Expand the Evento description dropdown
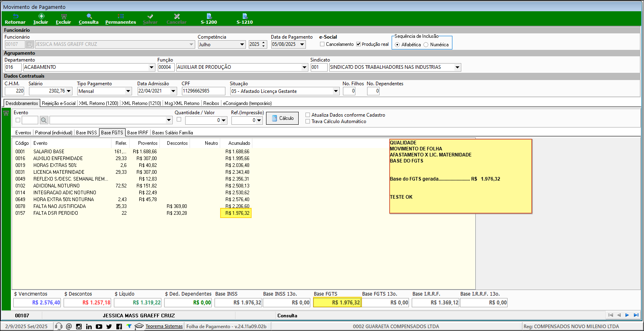 [x=169, y=120]
